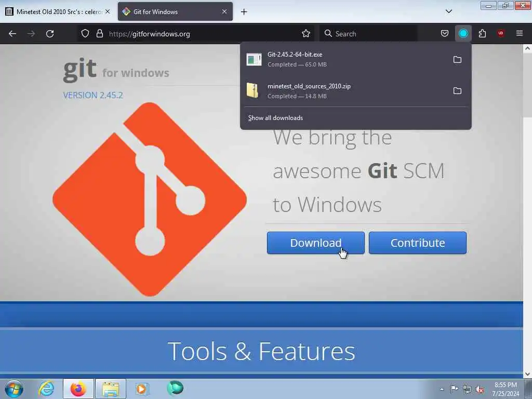Open the uBlock Origin extension icon
532x399 pixels.
click(x=501, y=34)
